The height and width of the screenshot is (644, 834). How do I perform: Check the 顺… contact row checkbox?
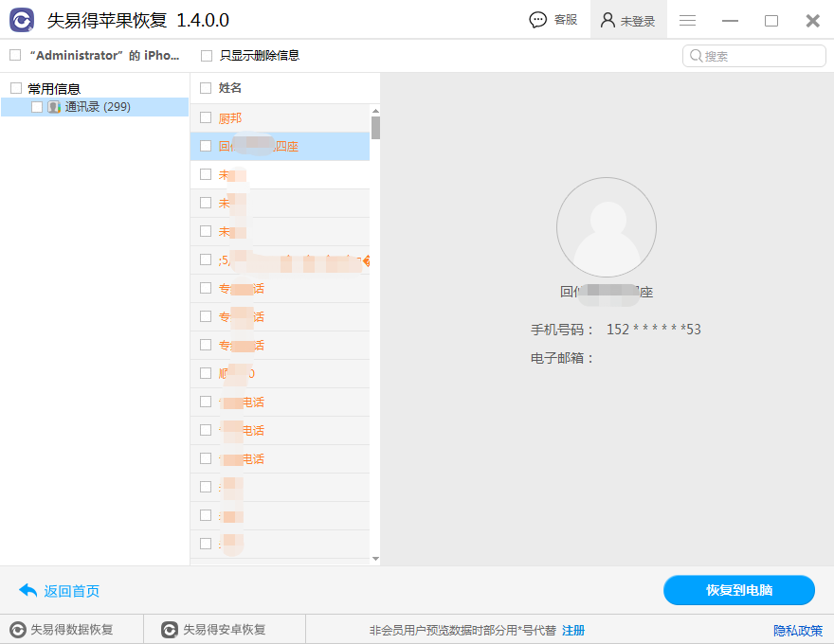(206, 373)
